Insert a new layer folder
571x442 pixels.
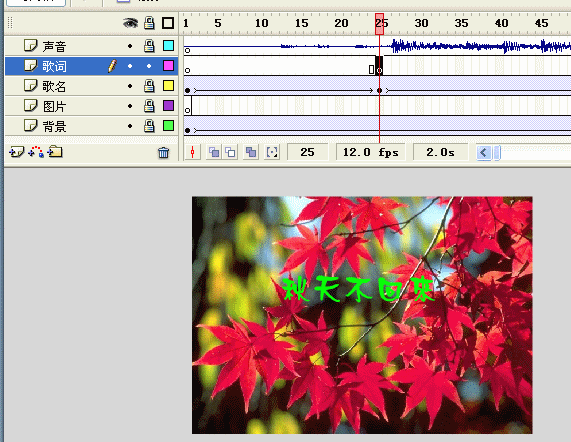coord(55,151)
